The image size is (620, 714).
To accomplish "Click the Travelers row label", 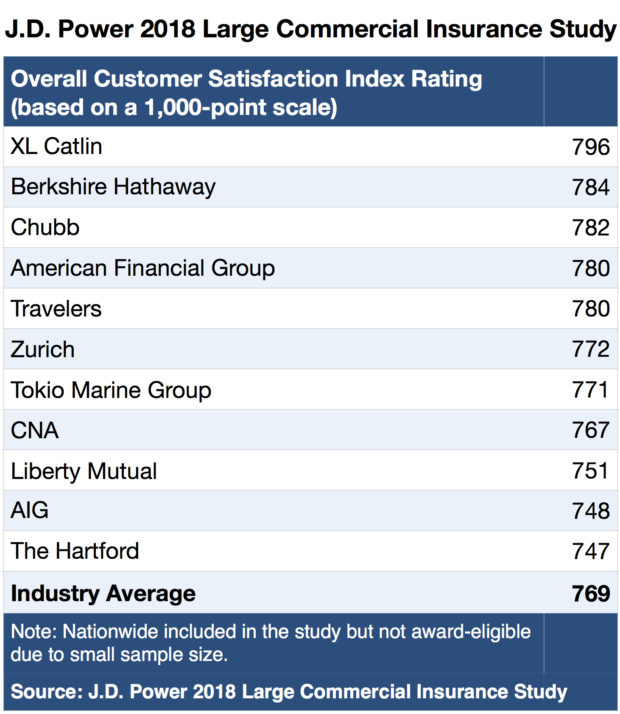I will (x=56, y=309).
